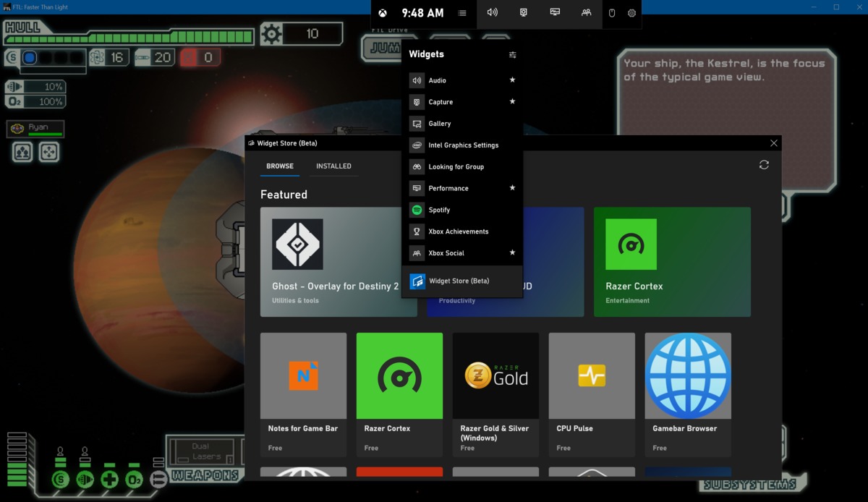Select crew member Ryan

[x=35, y=129]
